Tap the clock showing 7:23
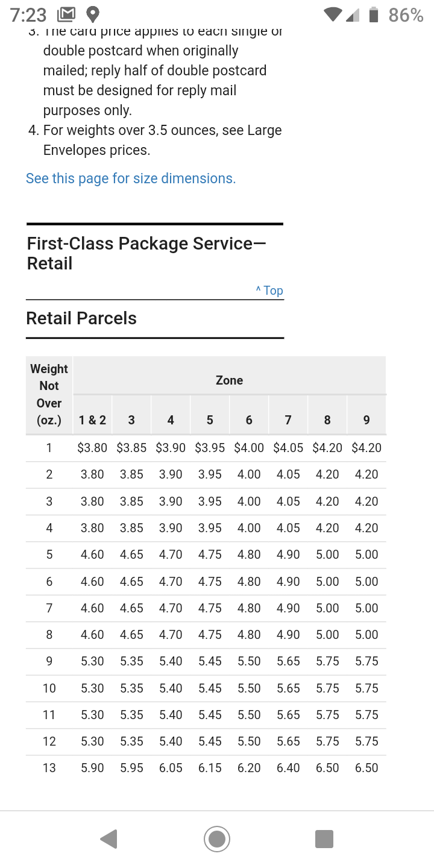The width and height of the screenshot is (434, 868). (x=28, y=14)
